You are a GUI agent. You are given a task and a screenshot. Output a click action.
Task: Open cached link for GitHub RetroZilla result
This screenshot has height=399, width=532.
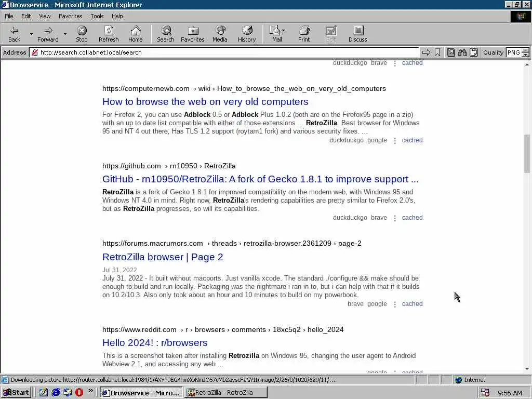(412, 218)
